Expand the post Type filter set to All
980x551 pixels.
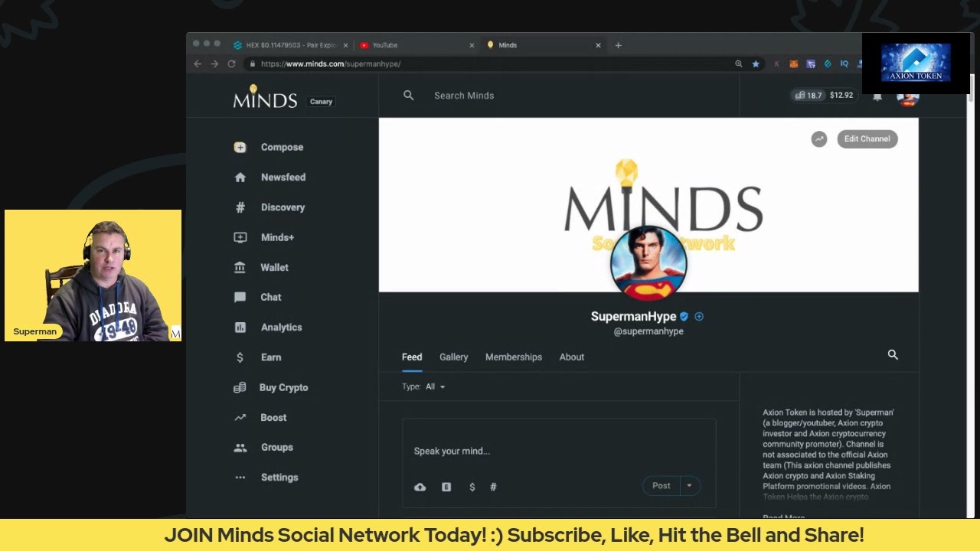(433, 386)
